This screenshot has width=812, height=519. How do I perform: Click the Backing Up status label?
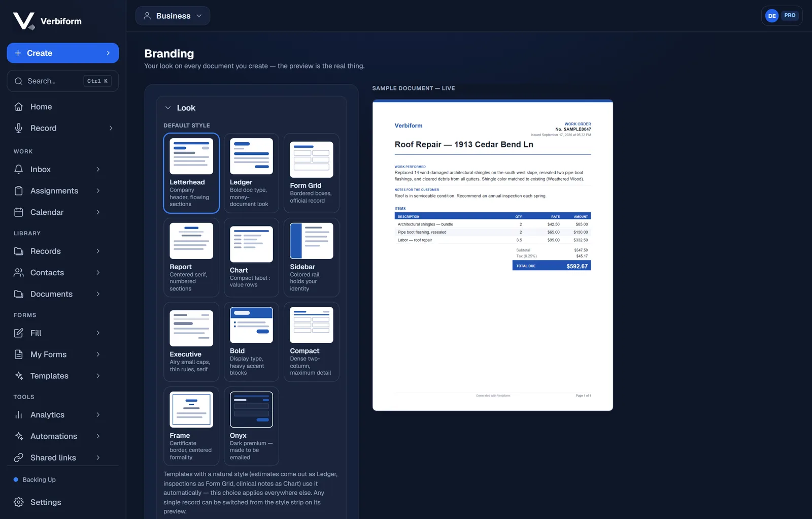point(39,479)
